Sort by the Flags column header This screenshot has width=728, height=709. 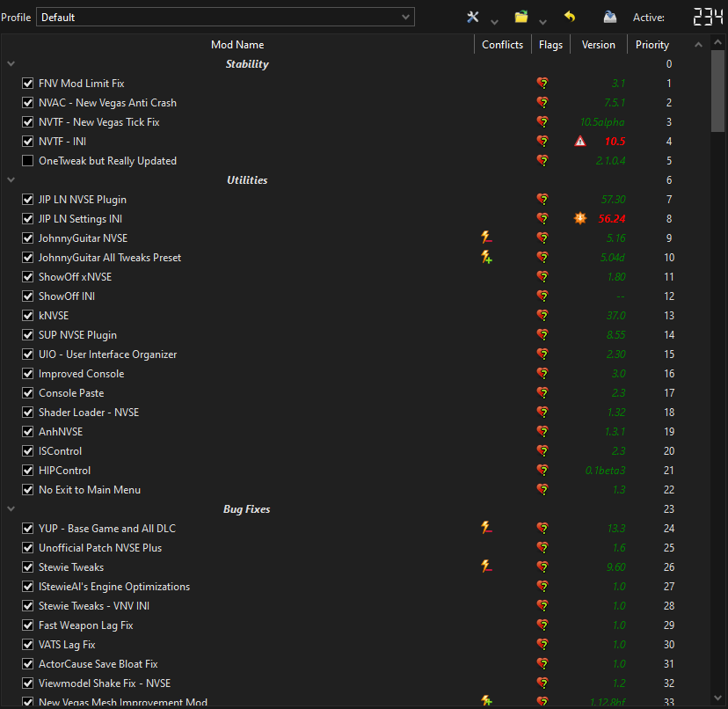tap(550, 45)
